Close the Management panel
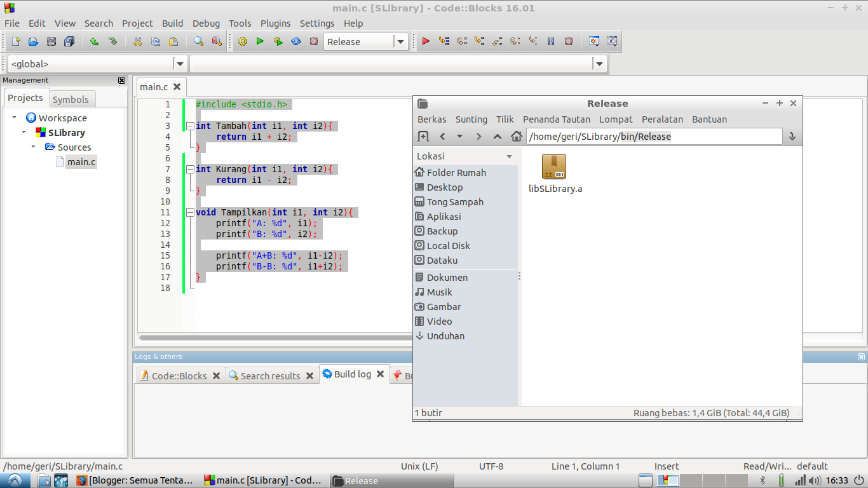Viewport: 868px width, 488px height. click(122, 80)
